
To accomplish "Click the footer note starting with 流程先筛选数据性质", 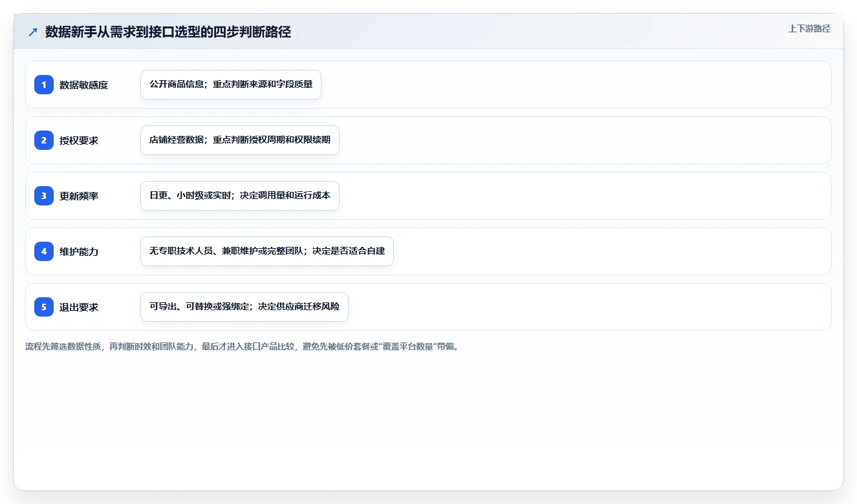I will coord(242,347).
